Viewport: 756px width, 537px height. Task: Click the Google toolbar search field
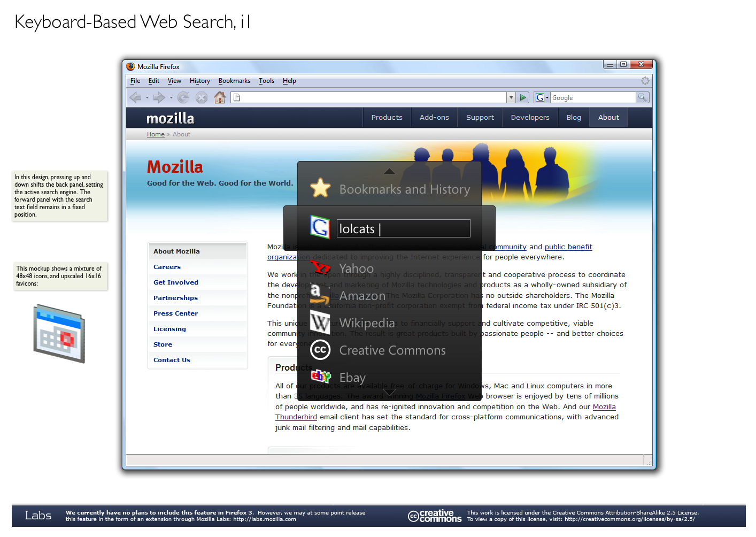(x=593, y=97)
